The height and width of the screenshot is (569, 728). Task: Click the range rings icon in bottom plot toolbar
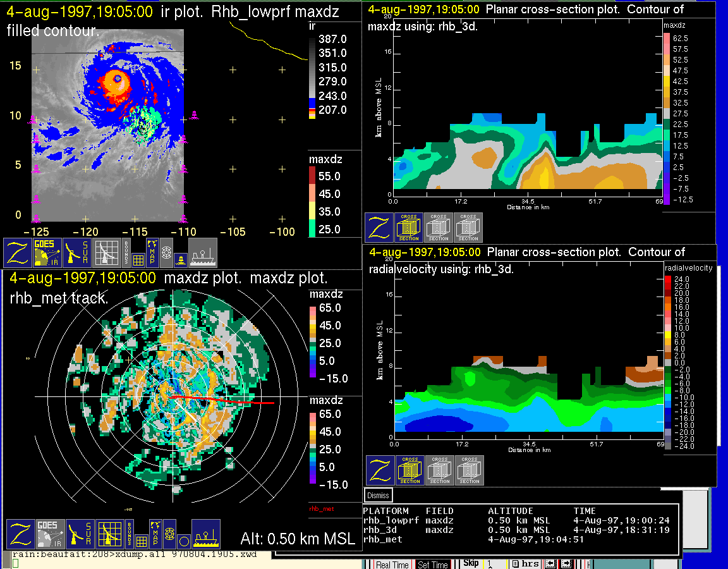[x=168, y=533]
